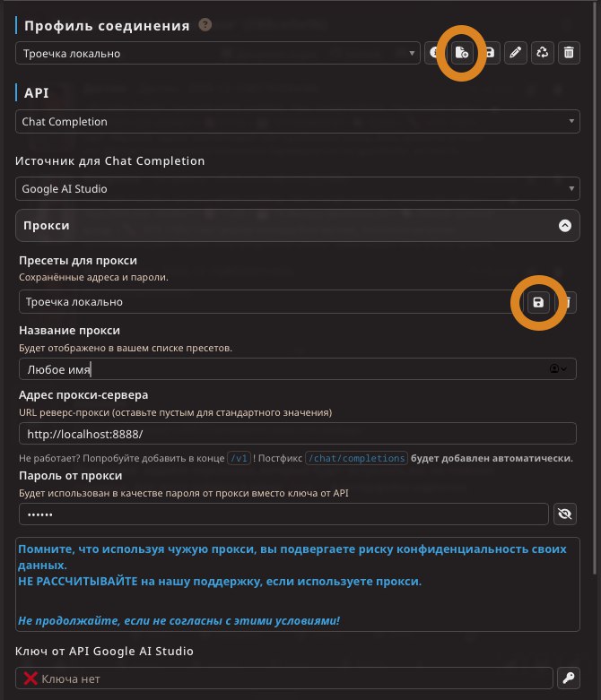Image resolution: width=601 pixels, height=700 pixels.
Task: Click the Адрес прокси-сервера label
Action: point(83,395)
